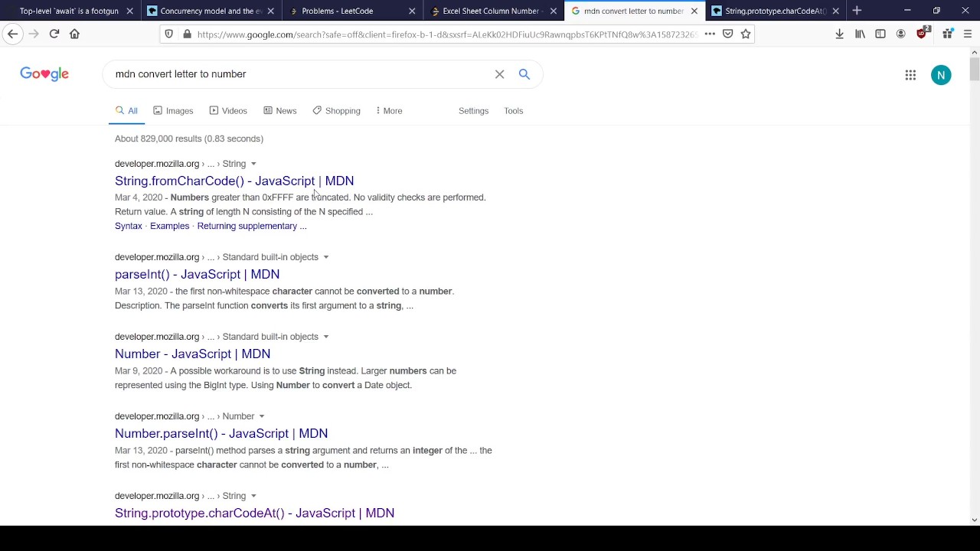Expand the dropdown arrow beside parseInt() result URL
Viewport: 980px width, 551px height.
click(325, 257)
